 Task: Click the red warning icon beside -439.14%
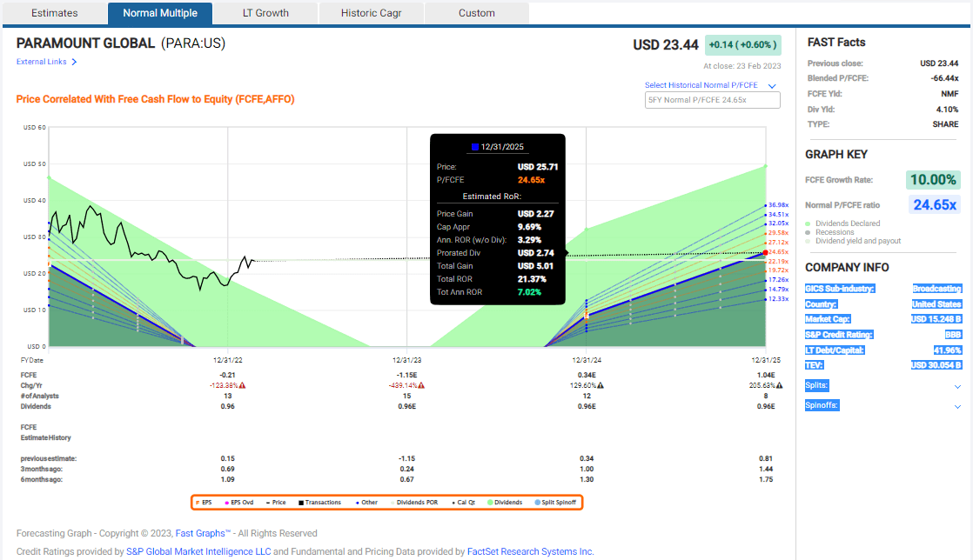coord(421,386)
